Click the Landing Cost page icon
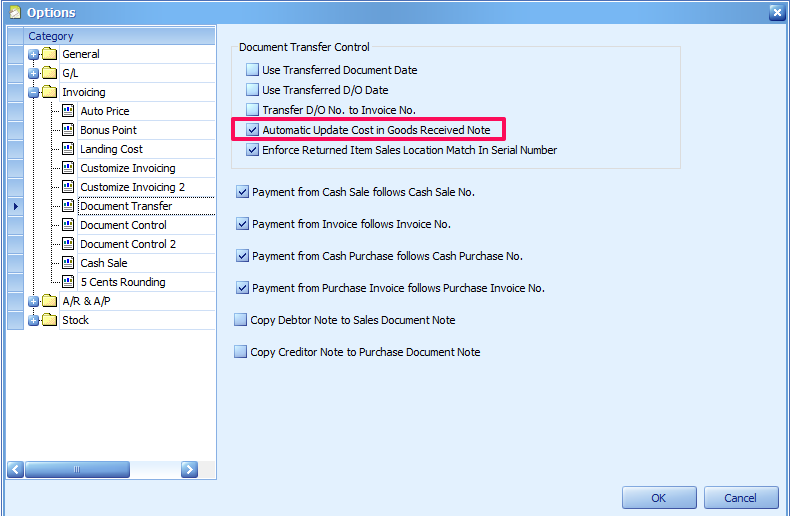This screenshot has height=516, width=791. click(x=69, y=149)
